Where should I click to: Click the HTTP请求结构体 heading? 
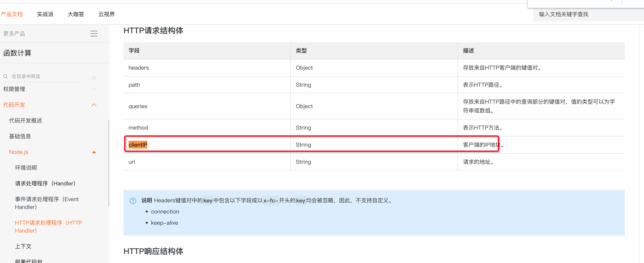[x=153, y=30]
